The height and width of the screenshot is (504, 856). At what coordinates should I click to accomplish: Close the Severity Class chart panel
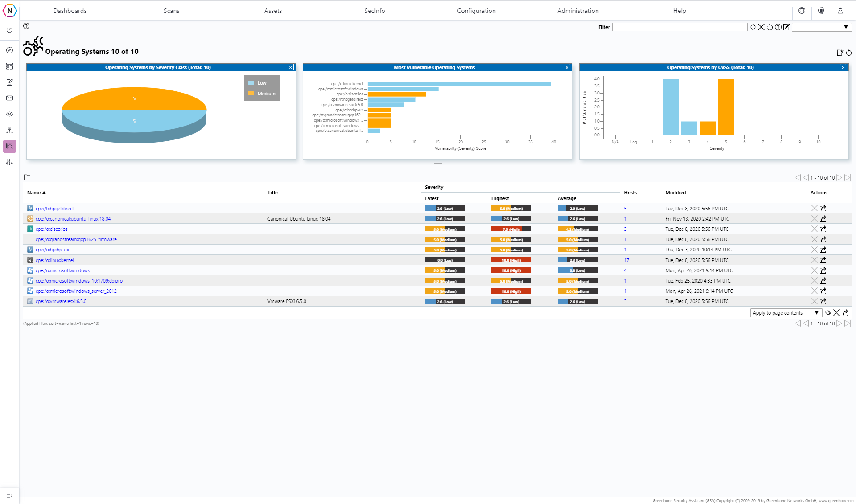point(291,67)
